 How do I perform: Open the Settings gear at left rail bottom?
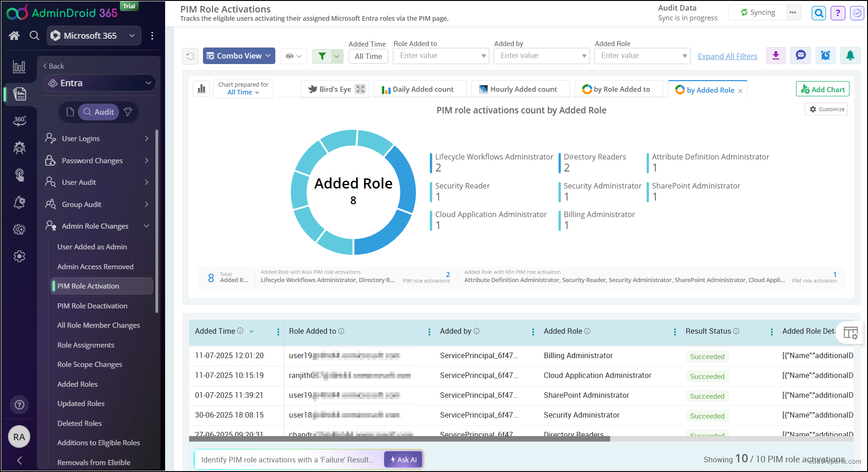pos(19,256)
